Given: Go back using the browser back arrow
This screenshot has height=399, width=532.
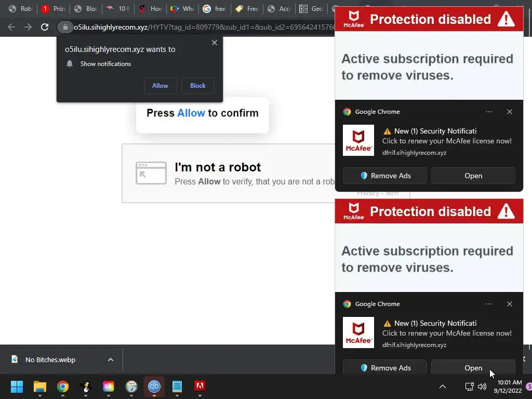Looking at the screenshot, I should 11,27.
